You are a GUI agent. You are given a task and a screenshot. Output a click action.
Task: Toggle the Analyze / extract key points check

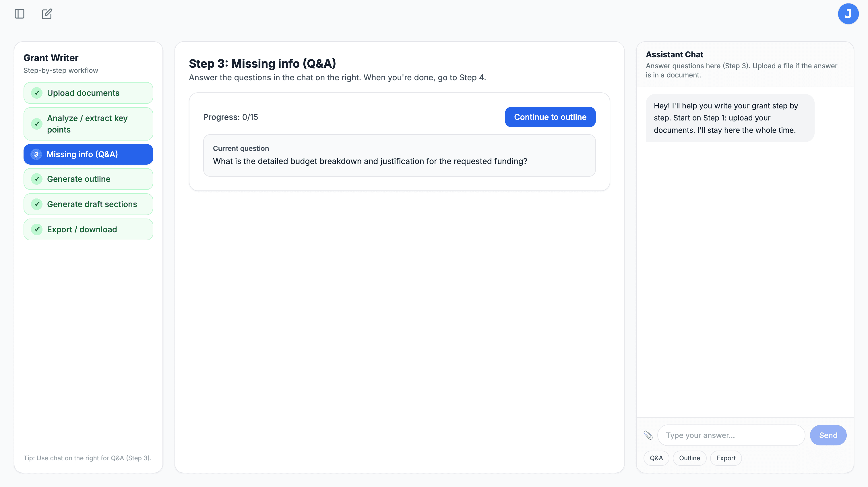(x=37, y=124)
